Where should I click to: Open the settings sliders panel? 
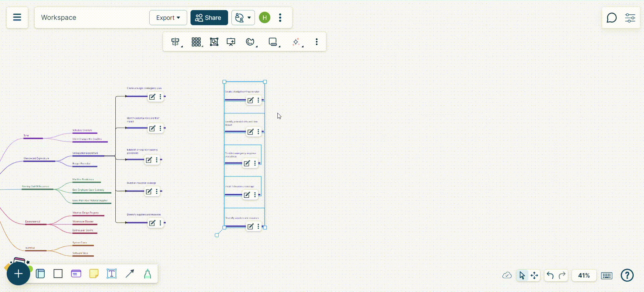click(630, 18)
